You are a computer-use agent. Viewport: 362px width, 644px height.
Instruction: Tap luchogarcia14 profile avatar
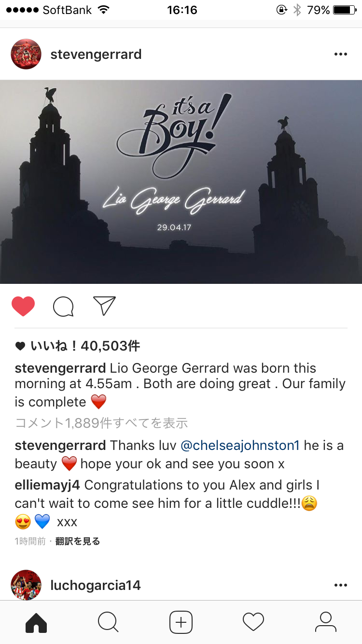point(26,585)
